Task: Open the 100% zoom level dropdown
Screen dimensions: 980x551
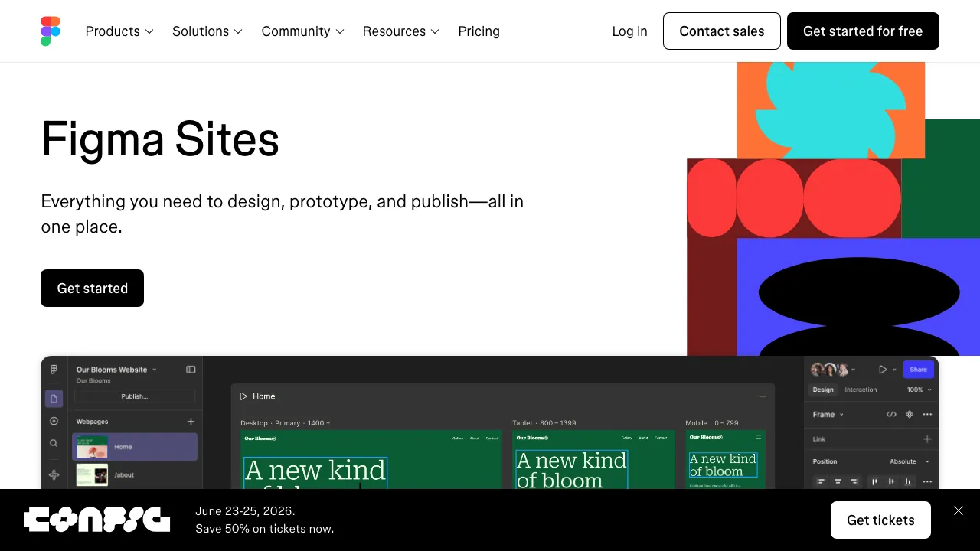Action: 918,390
